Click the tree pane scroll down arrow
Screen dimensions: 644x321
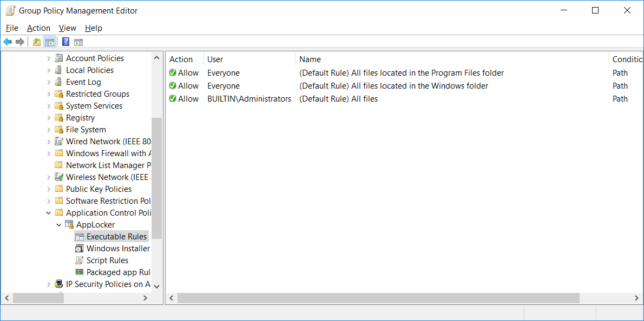click(156, 286)
